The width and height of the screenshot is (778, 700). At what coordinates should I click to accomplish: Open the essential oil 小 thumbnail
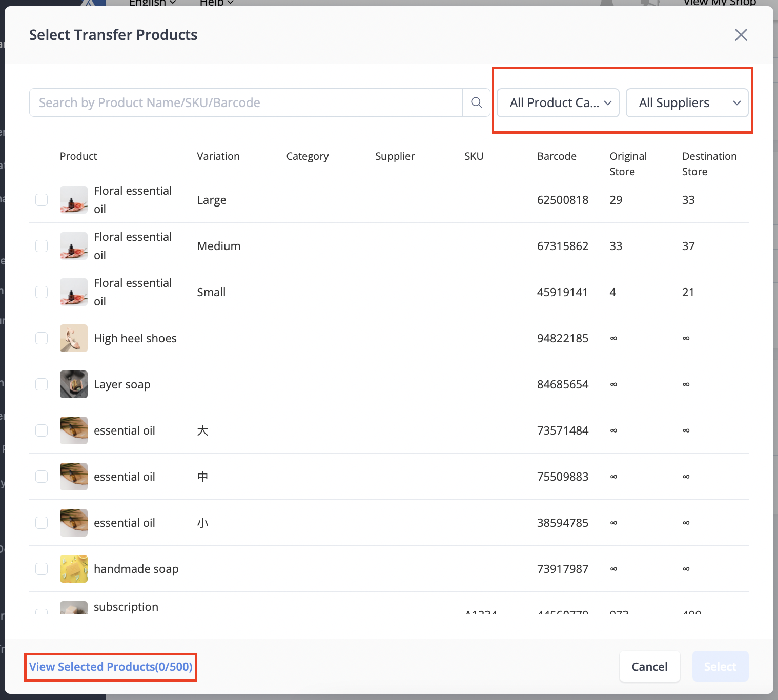coord(73,523)
